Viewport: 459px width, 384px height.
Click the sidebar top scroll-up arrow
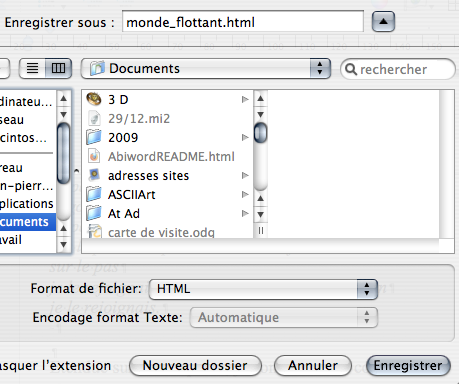click(63, 98)
